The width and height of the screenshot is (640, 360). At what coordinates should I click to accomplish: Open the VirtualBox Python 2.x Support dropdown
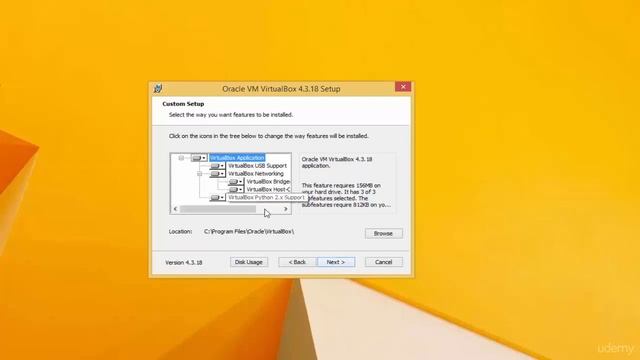point(217,198)
